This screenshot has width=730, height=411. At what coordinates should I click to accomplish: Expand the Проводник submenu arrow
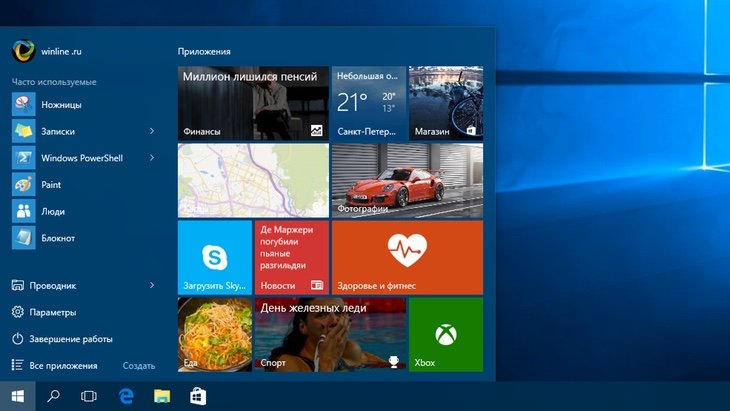(152, 285)
